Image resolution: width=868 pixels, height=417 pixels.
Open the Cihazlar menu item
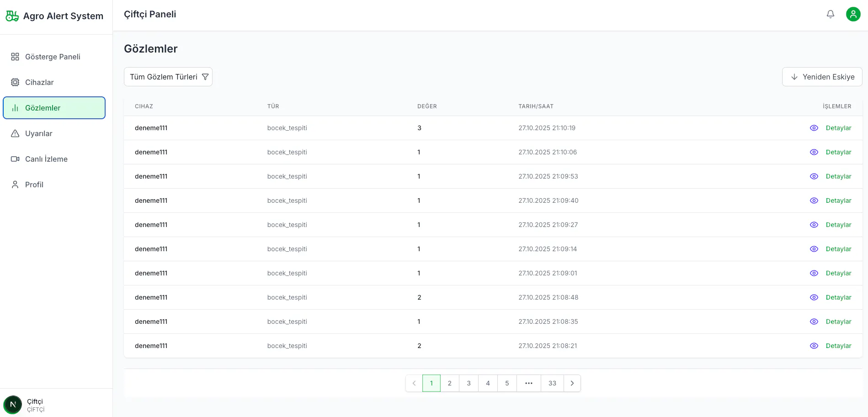54,82
